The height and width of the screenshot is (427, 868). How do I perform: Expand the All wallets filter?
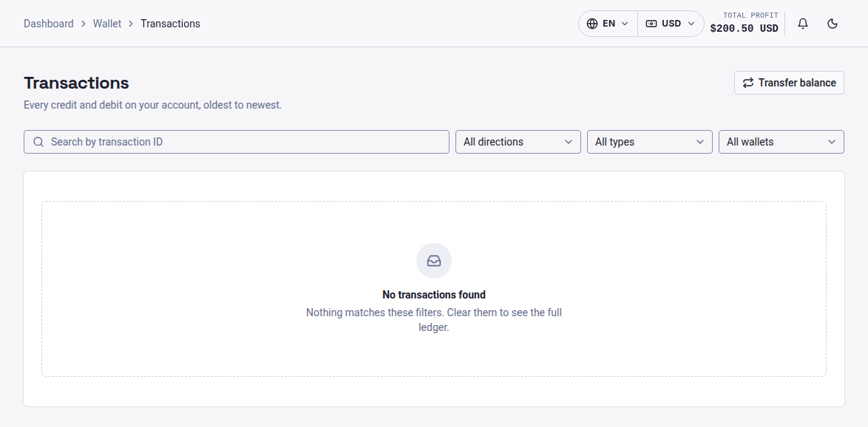pyautogui.click(x=781, y=142)
